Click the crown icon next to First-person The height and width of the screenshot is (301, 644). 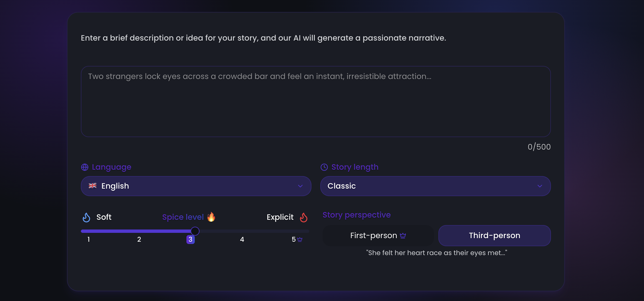pos(403,236)
